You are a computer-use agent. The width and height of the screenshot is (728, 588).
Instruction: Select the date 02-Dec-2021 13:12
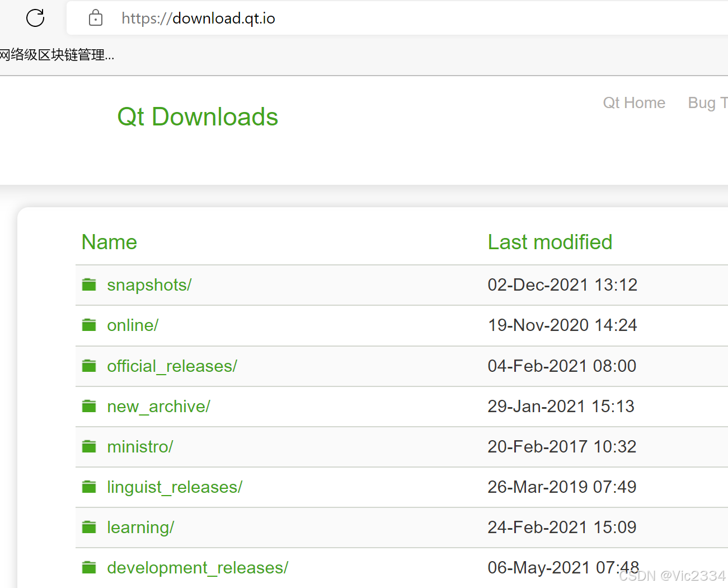[562, 285]
